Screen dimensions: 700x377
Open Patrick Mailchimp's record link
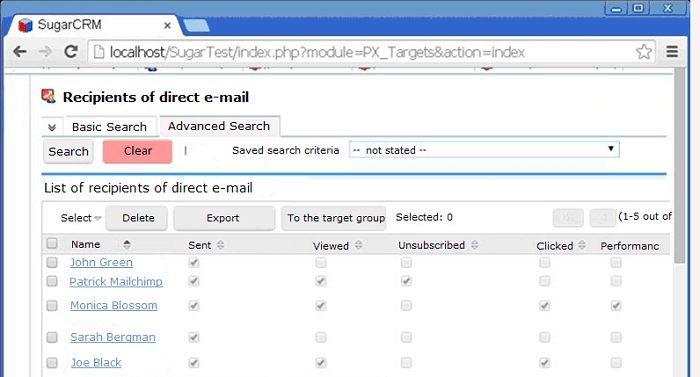(116, 282)
